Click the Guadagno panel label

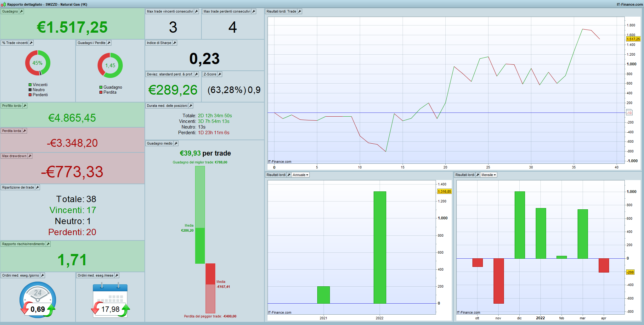coord(10,11)
